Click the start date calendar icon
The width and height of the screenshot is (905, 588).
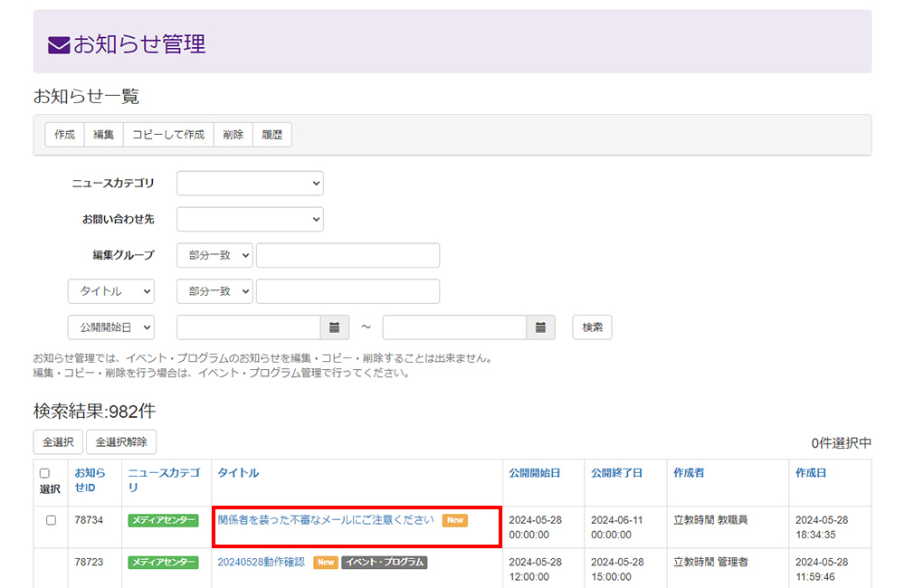click(335, 327)
